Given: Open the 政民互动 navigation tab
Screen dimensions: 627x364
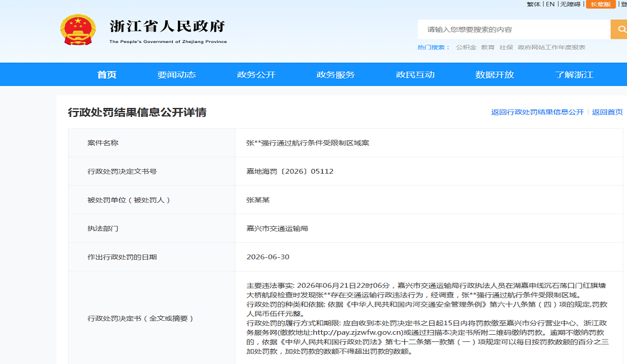Looking at the screenshot, I should tap(415, 75).
